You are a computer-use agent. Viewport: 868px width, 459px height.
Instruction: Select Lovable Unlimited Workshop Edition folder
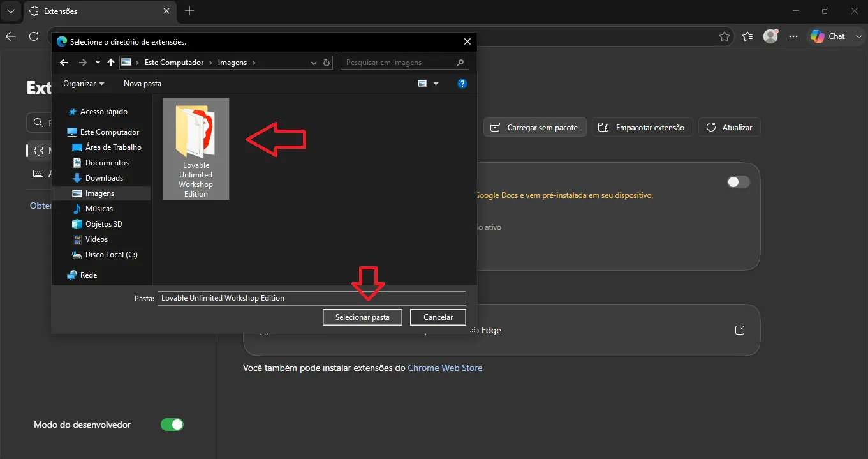coord(196,149)
